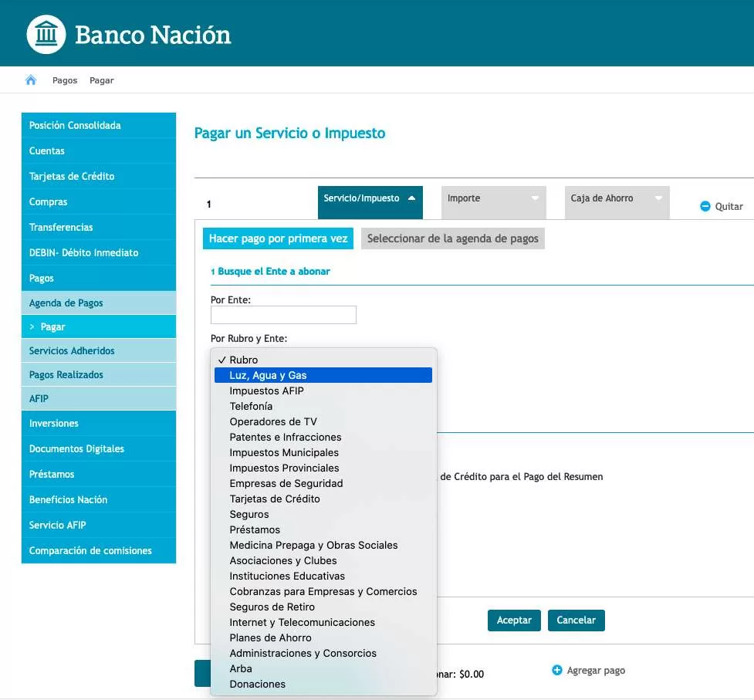Screen dimensions: 754x700
Task: Select Patentes e Infracciones option
Action: click(x=323, y=437)
